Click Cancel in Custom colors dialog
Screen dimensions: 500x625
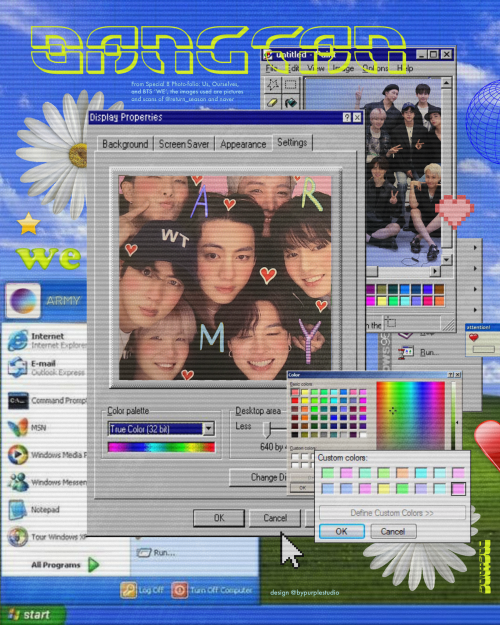[x=393, y=531]
